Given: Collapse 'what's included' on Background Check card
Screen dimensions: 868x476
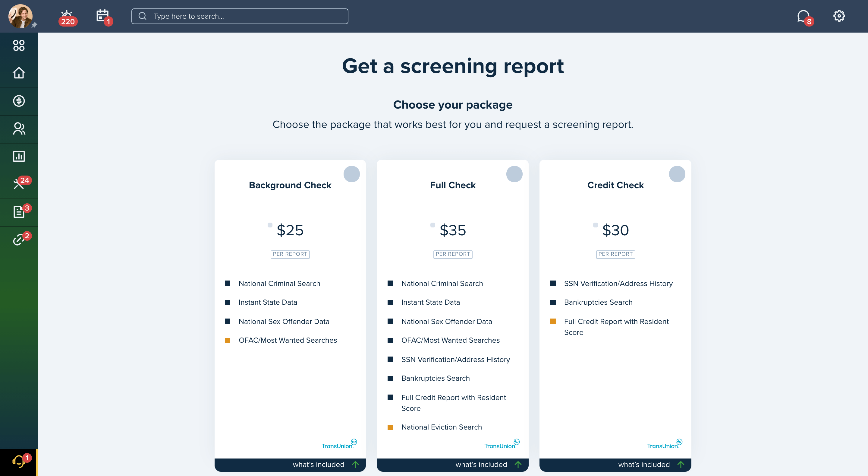Looking at the screenshot, I should pos(290,465).
